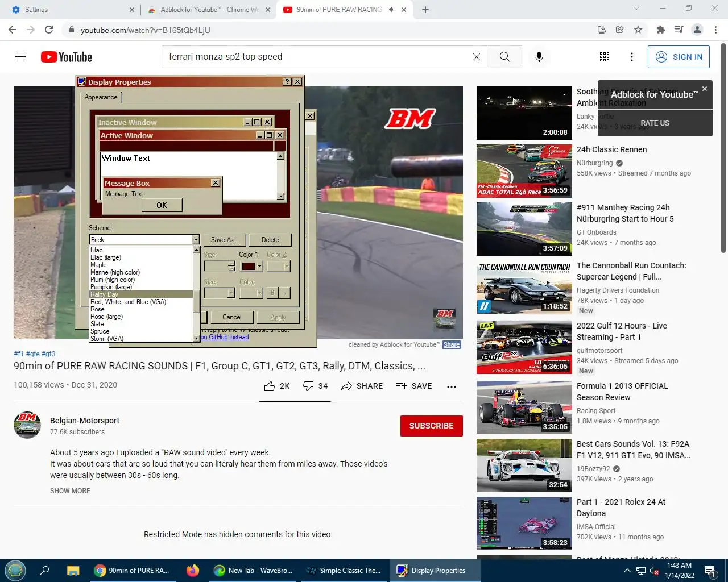
Task: Switch to WaveBrowser taskbar window
Action: click(x=253, y=571)
